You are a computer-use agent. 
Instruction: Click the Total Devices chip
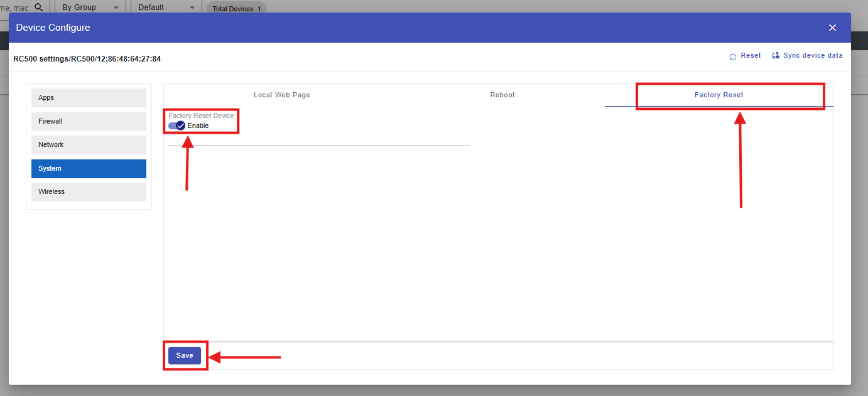pos(236,9)
